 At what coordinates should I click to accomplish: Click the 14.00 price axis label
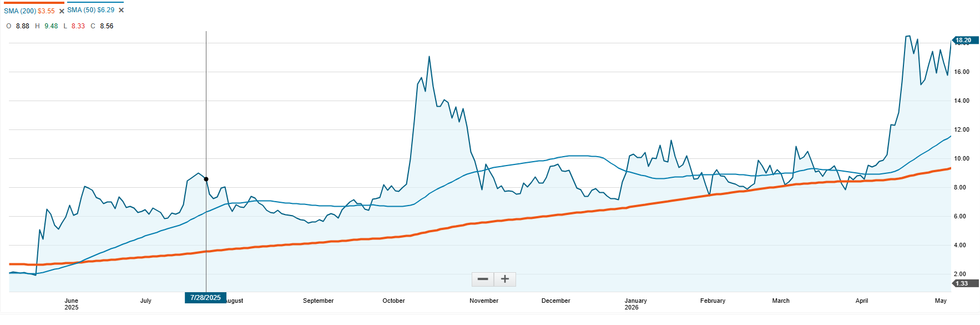click(962, 101)
